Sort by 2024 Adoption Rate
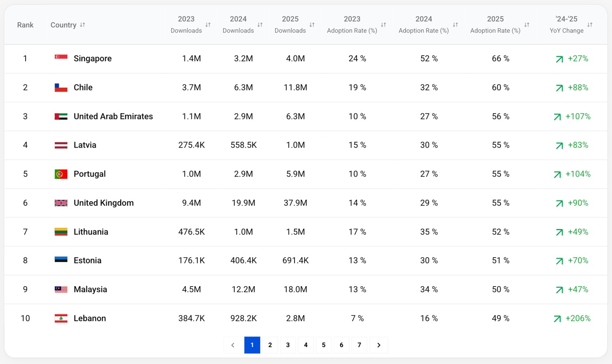 tap(455, 25)
